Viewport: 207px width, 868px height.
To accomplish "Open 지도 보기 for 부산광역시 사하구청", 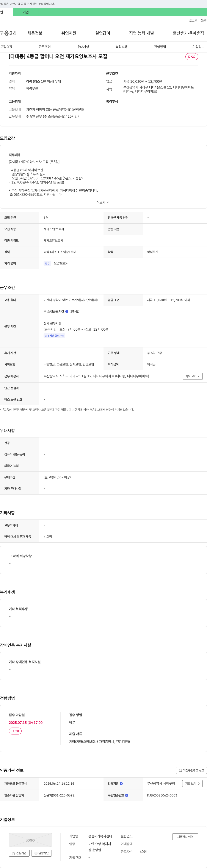I will pyautogui.click(x=193, y=783).
